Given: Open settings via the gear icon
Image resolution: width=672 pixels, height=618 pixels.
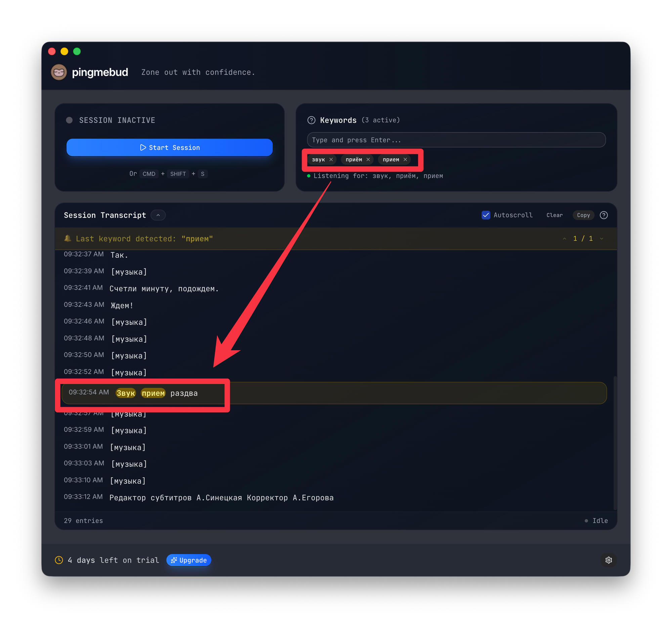Looking at the screenshot, I should [608, 560].
